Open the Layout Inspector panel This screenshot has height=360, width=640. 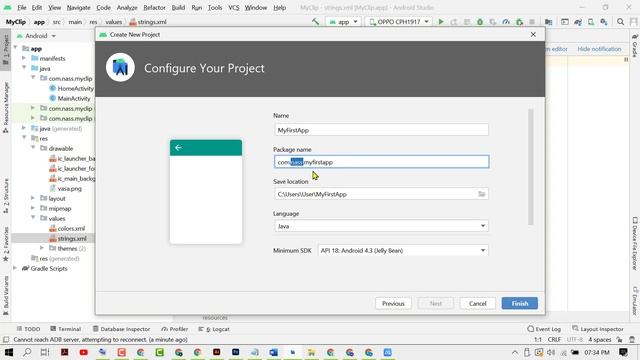click(598, 329)
